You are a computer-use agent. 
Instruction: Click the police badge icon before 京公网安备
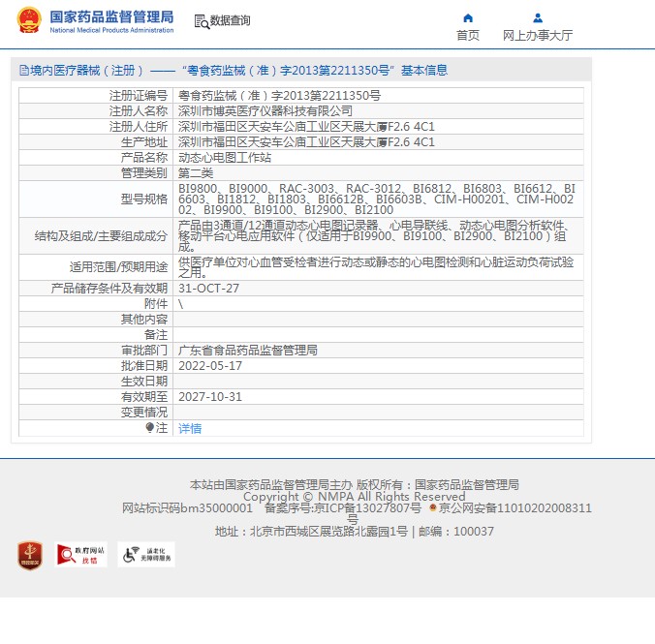(433, 507)
